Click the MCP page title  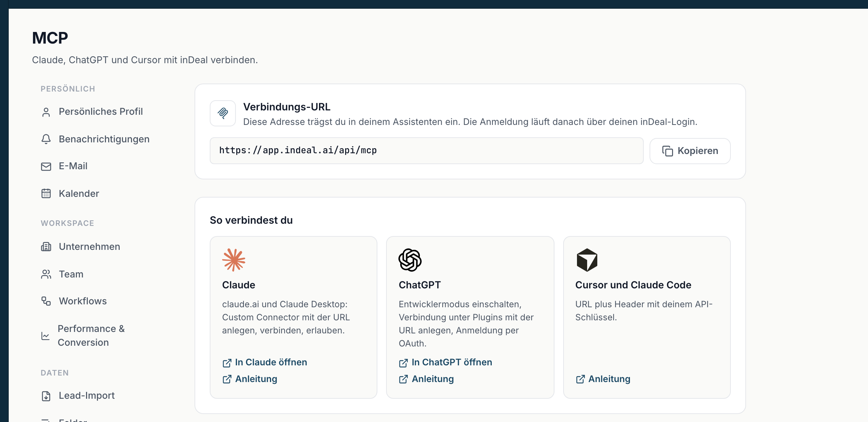pos(50,38)
